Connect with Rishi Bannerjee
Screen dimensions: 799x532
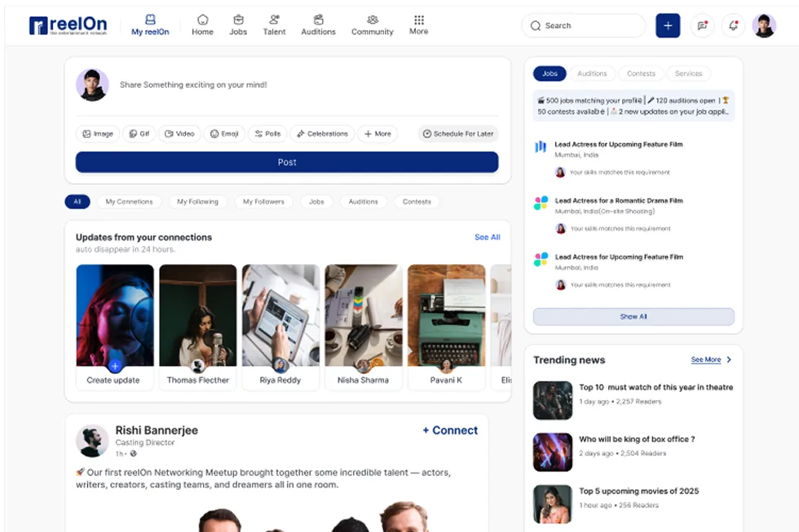pos(450,430)
